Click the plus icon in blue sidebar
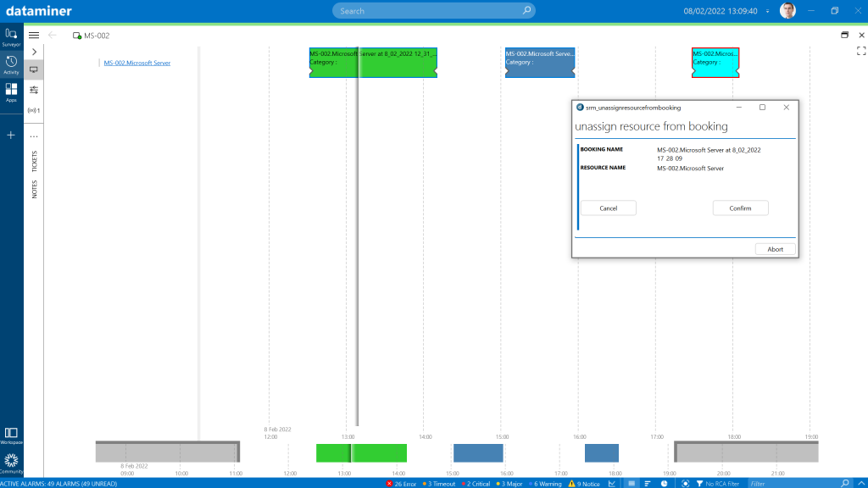The image size is (868, 488). [11, 135]
